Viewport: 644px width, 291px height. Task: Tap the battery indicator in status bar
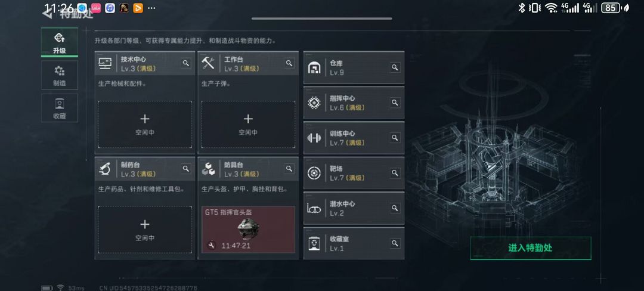tap(611, 8)
